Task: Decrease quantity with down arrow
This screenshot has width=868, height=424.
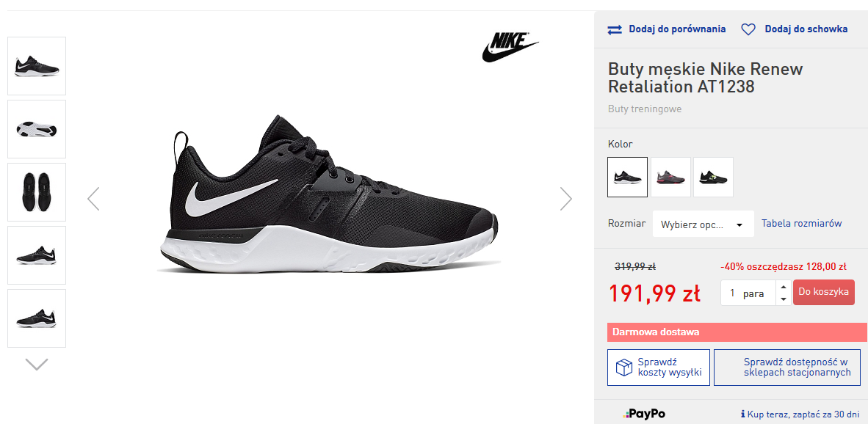Action: click(784, 299)
